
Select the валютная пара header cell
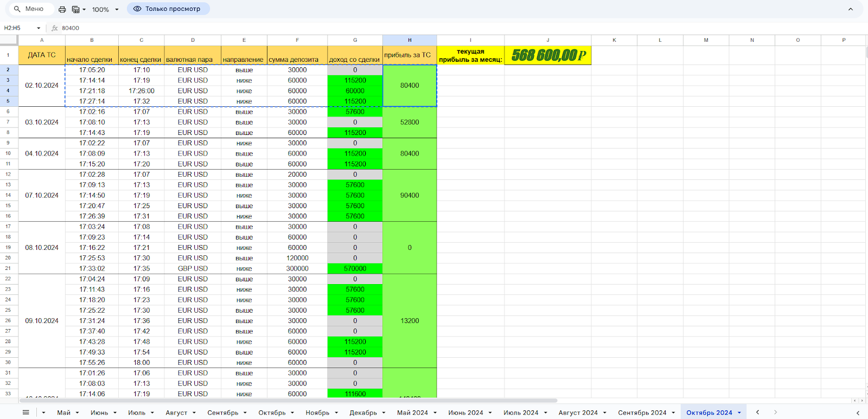click(193, 55)
